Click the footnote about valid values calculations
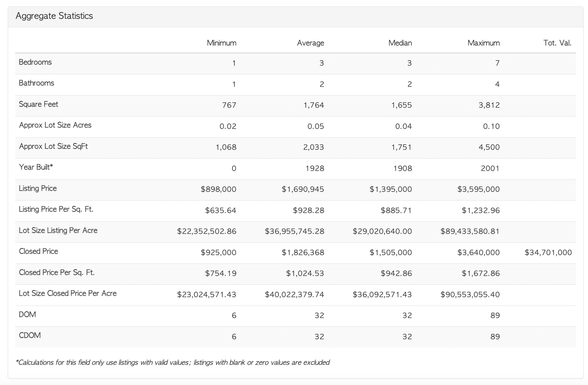This screenshot has height=385, width=588. 172,362
